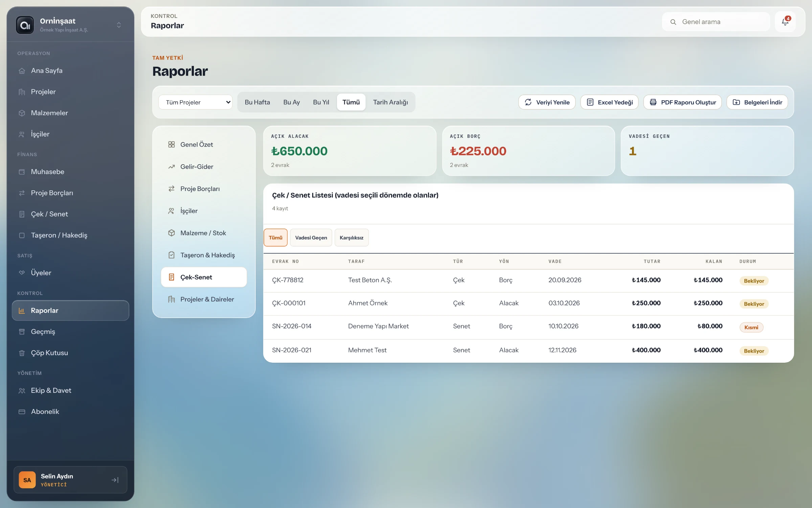This screenshot has height=508, width=812.
Task: Click the Veriyi Yenile refresh icon
Action: tap(528, 102)
